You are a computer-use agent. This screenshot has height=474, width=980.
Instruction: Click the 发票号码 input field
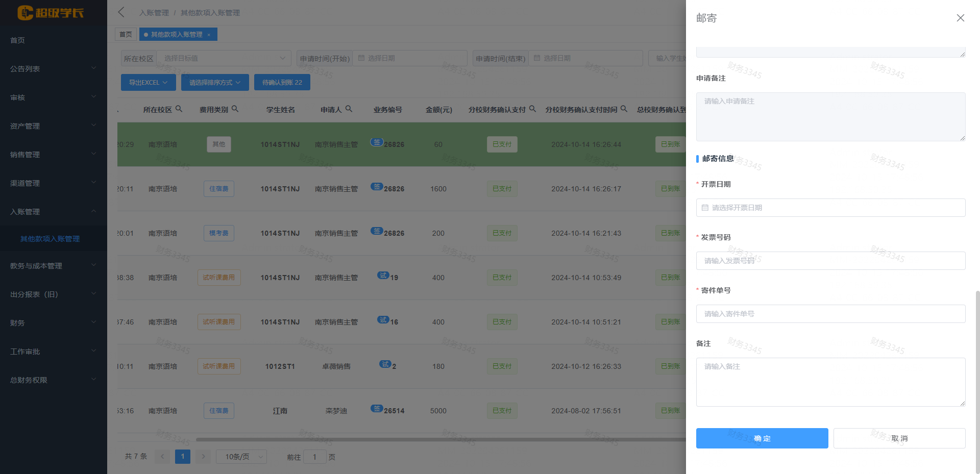[830, 261]
